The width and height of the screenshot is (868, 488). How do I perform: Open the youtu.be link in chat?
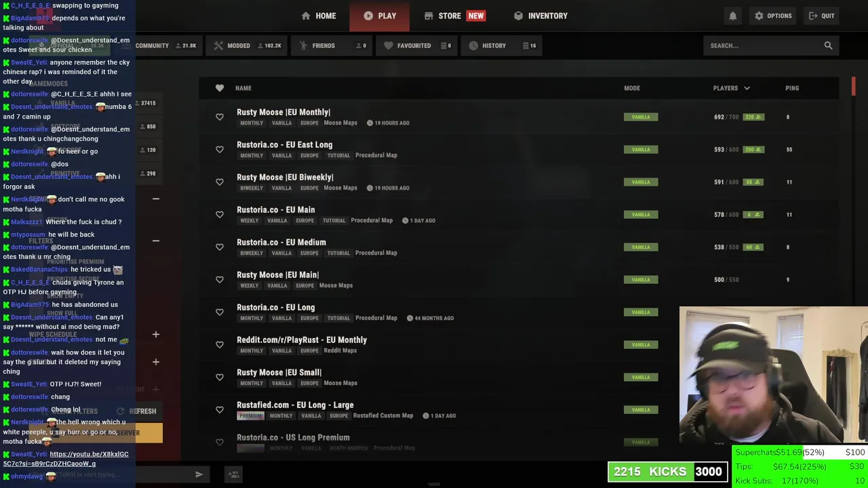65,459
